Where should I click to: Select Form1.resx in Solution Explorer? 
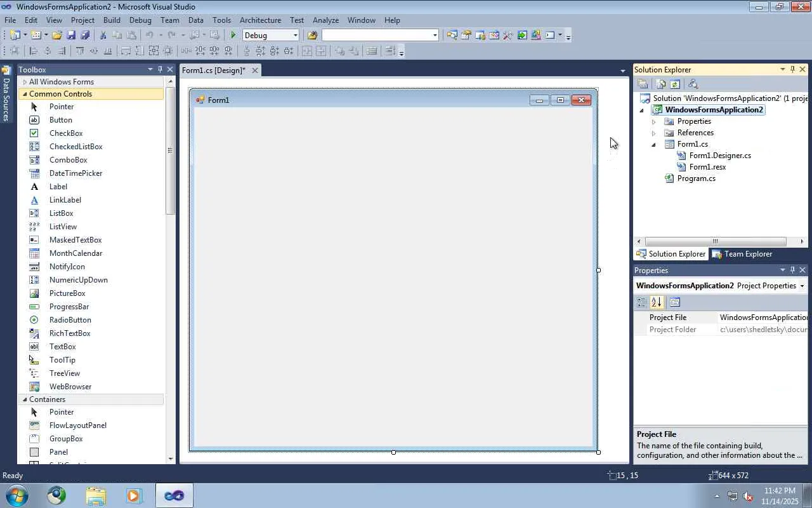pos(707,167)
